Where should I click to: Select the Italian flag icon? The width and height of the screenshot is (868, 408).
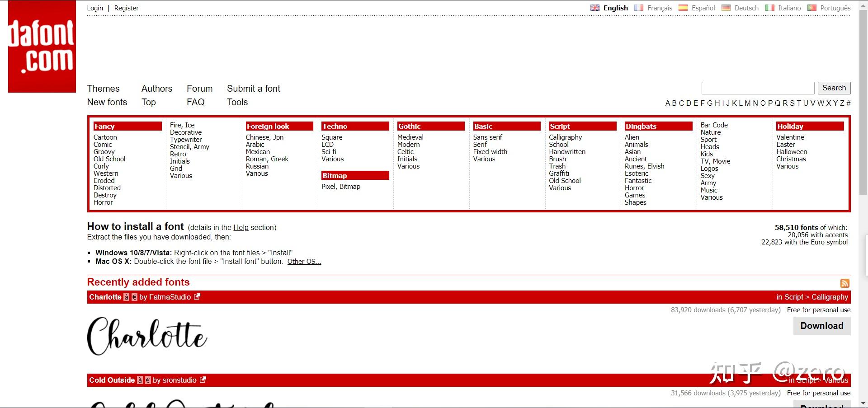pos(770,8)
